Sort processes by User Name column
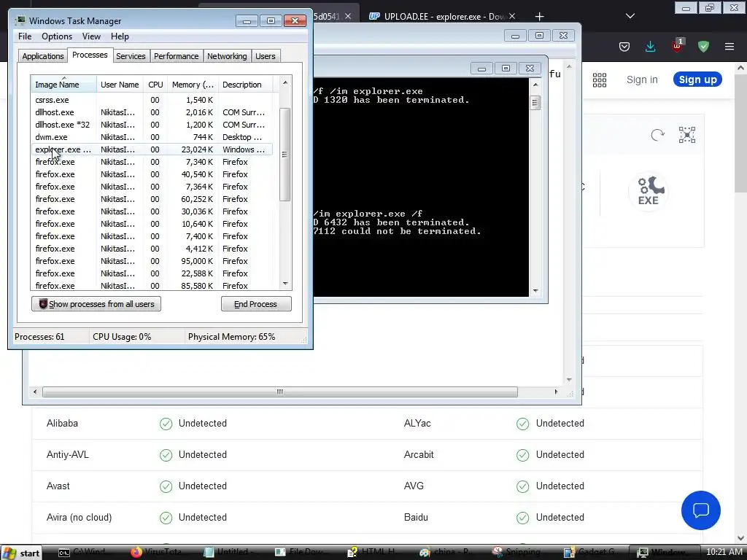Viewport: 747px width, 560px height. point(120,85)
